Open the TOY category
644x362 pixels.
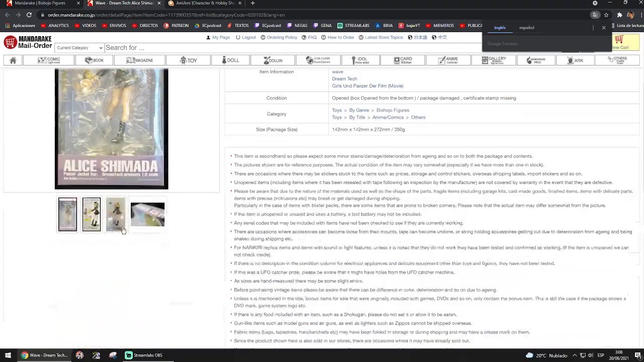click(x=189, y=60)
